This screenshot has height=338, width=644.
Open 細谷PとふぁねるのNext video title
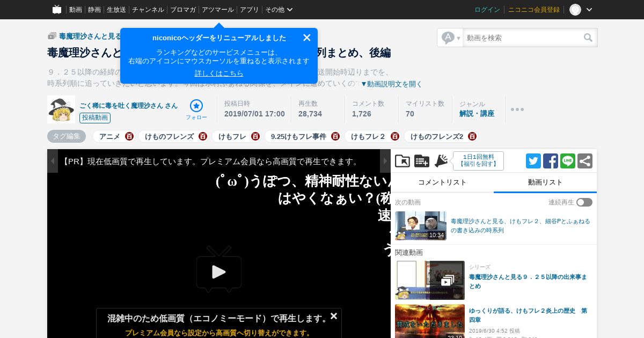click(x=521, y=226)
